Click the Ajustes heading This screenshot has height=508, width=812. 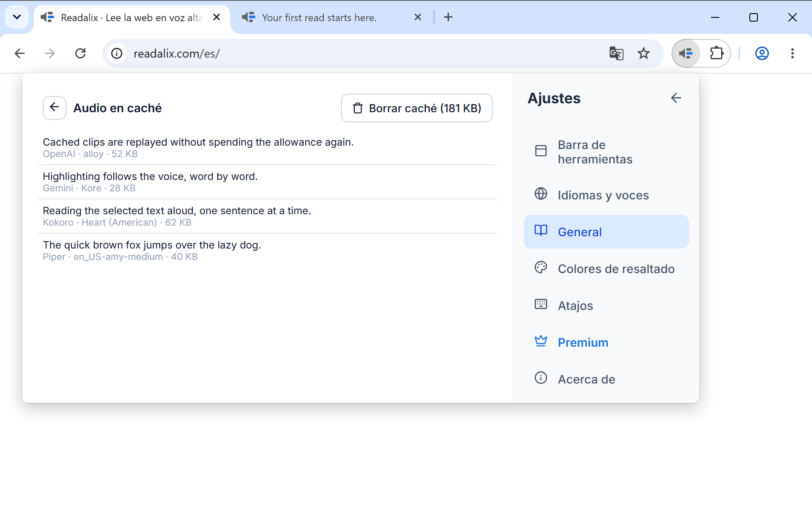pos(554,98)
